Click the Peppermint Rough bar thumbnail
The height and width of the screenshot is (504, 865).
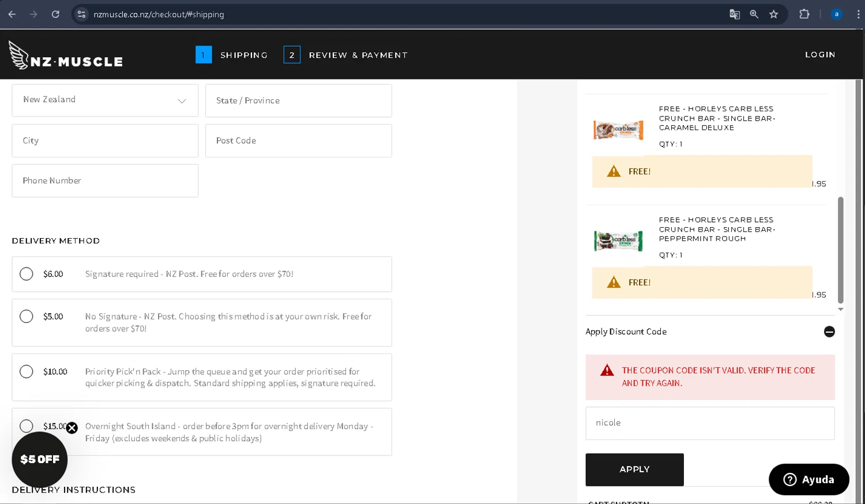point(618,240)
